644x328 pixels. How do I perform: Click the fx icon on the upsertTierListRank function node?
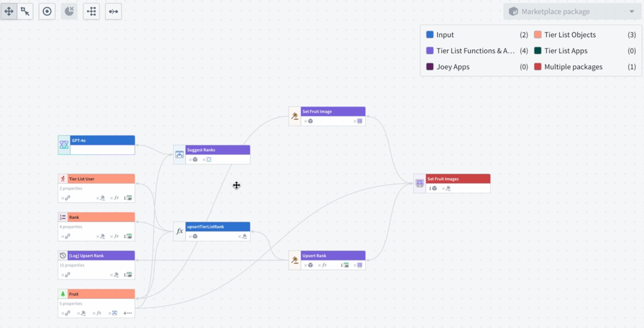tap(179, 231)
